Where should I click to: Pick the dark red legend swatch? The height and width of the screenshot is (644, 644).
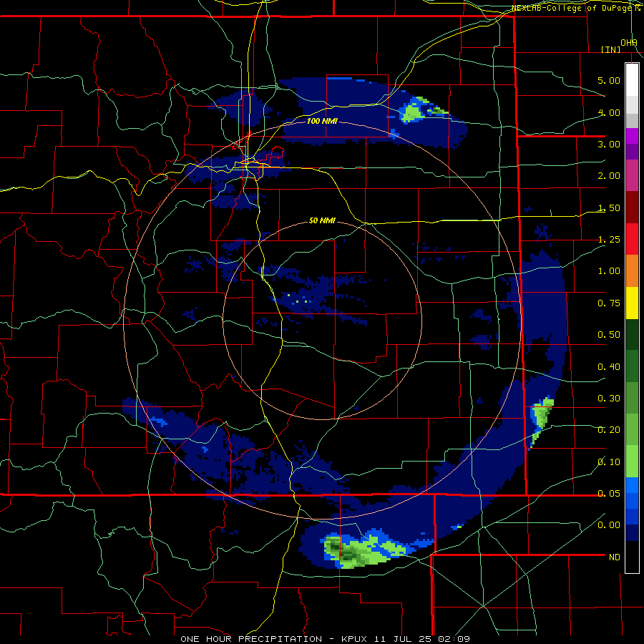(x=632, y=208)
